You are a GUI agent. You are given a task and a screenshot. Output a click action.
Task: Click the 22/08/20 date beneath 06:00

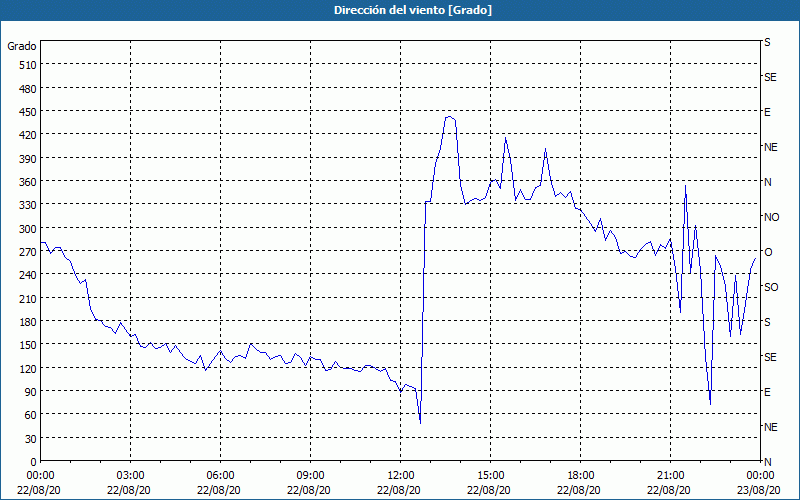pos(219,490)
